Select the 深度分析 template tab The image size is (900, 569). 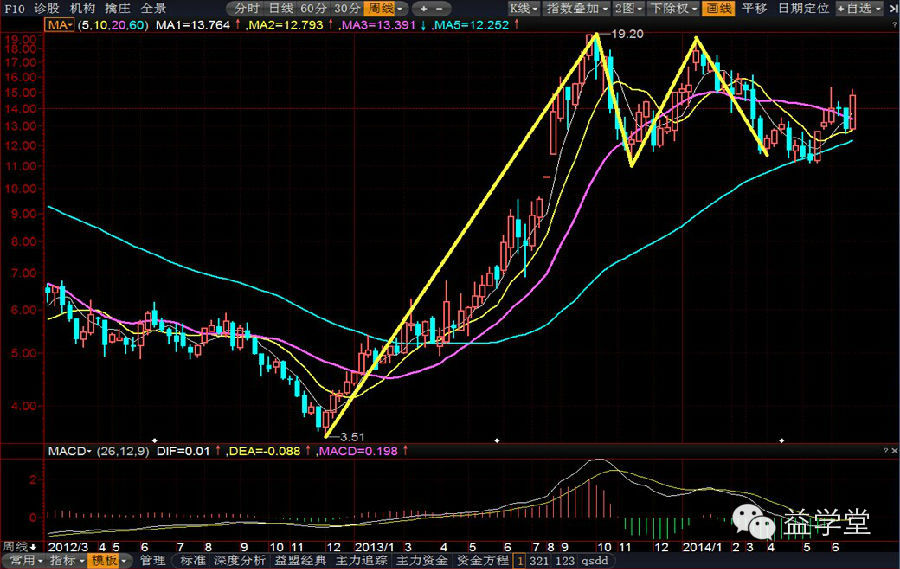239,560
